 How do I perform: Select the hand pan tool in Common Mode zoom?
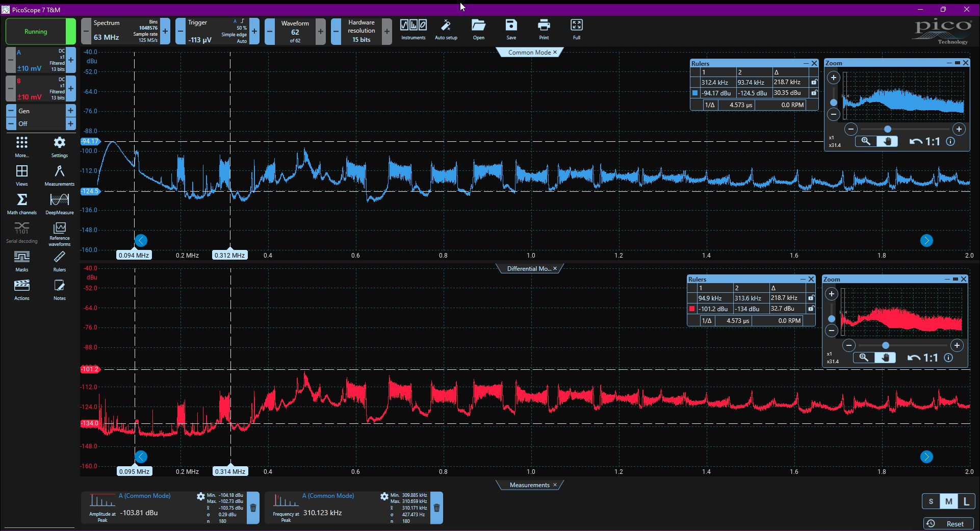point(887,142)
